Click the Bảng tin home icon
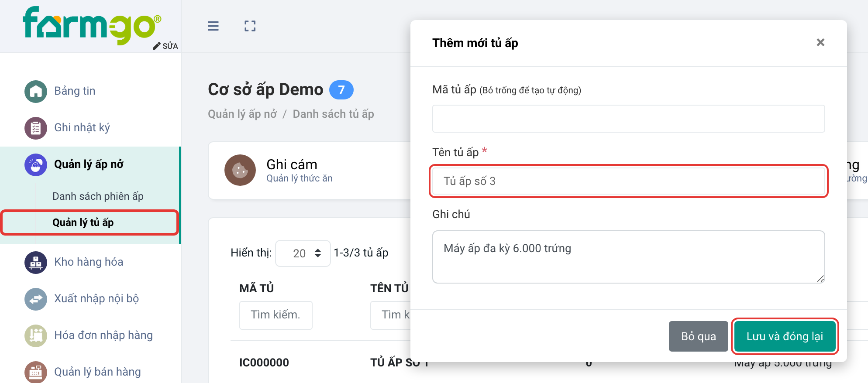 [36, 91]
